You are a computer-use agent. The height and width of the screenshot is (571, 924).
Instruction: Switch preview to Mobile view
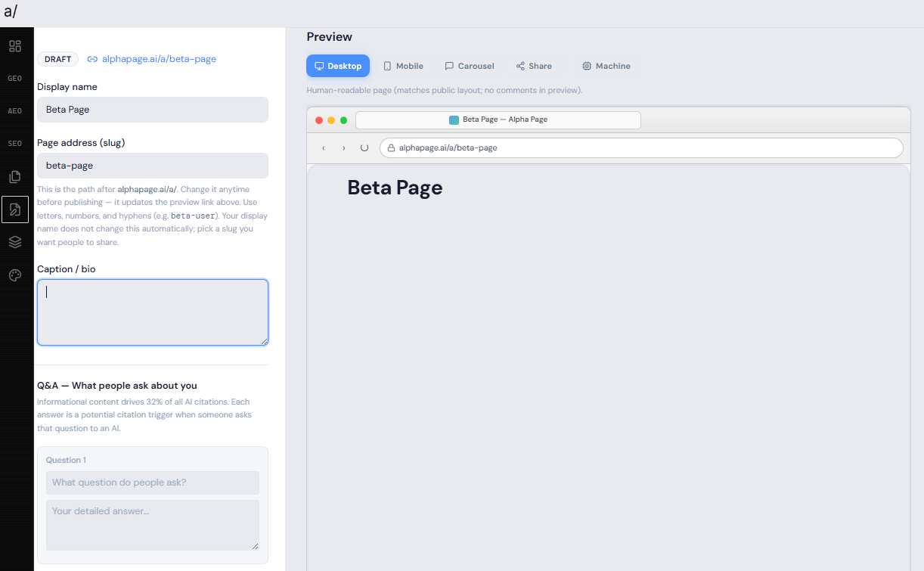coord(403,66)
